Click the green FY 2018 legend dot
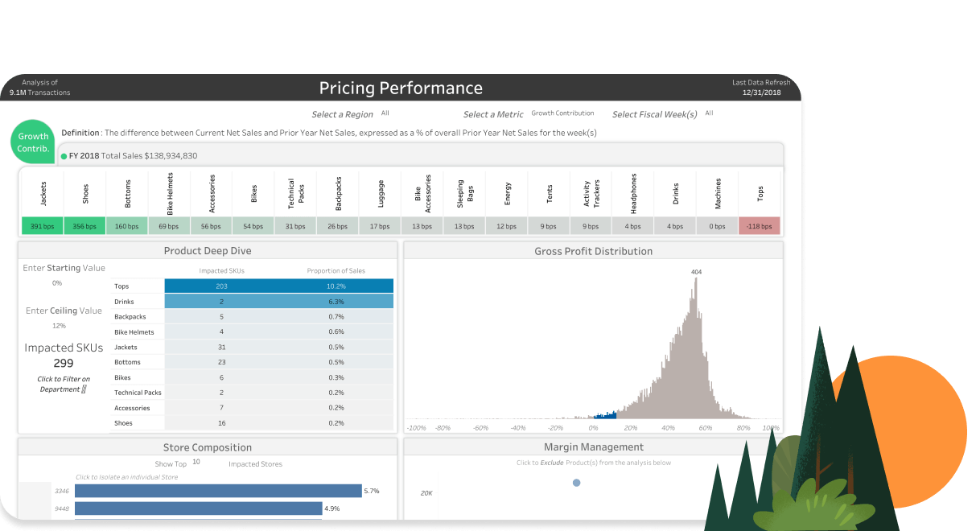The height and width of the screenshot is (531, 980). [x=64, y=156]
